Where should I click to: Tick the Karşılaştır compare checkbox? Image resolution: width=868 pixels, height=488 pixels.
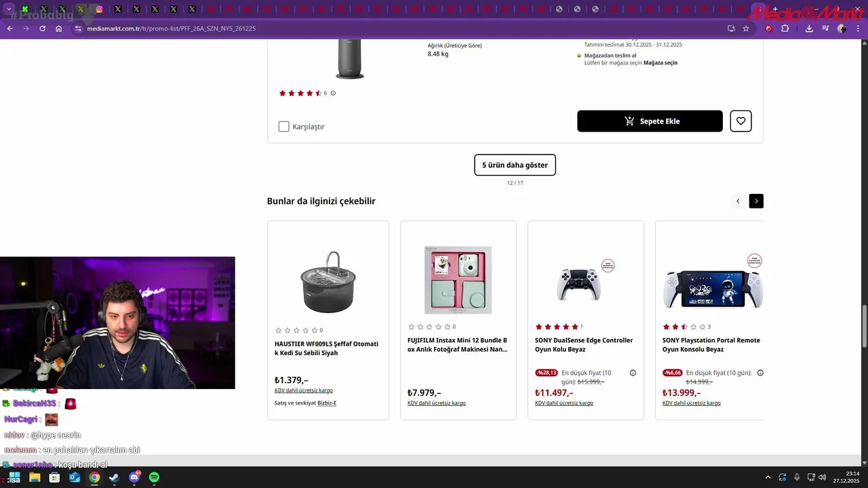pyautogui.click(x=284, y=127)
